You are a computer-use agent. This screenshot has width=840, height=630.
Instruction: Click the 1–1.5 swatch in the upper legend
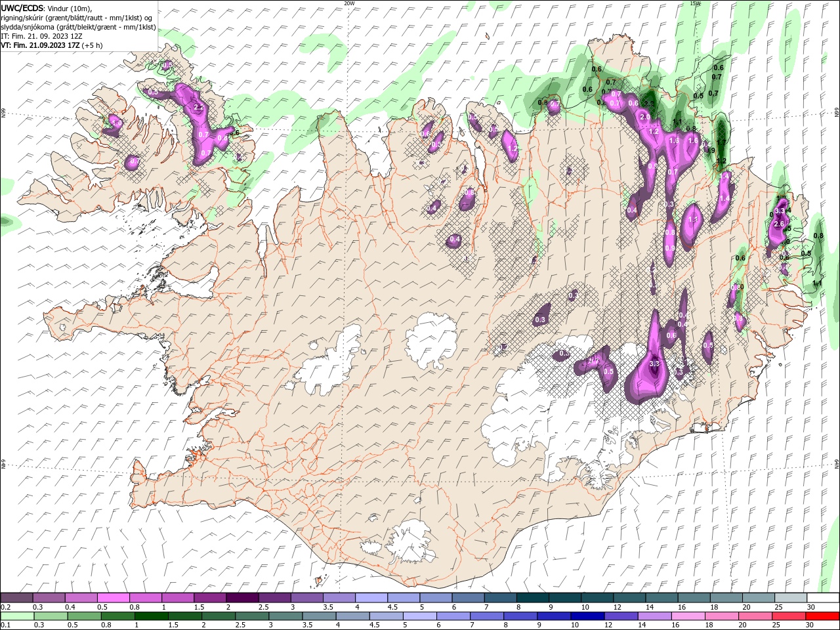(x=177, y=598)
